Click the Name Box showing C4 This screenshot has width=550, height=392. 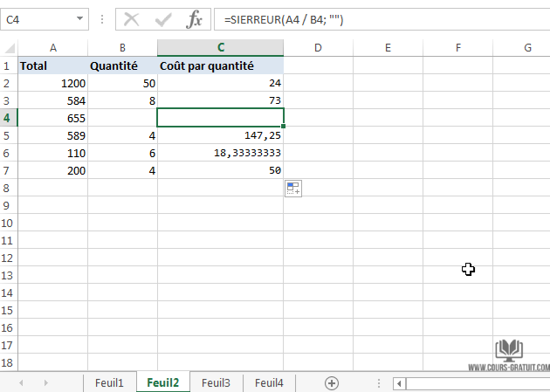click(x=39, y=19)
